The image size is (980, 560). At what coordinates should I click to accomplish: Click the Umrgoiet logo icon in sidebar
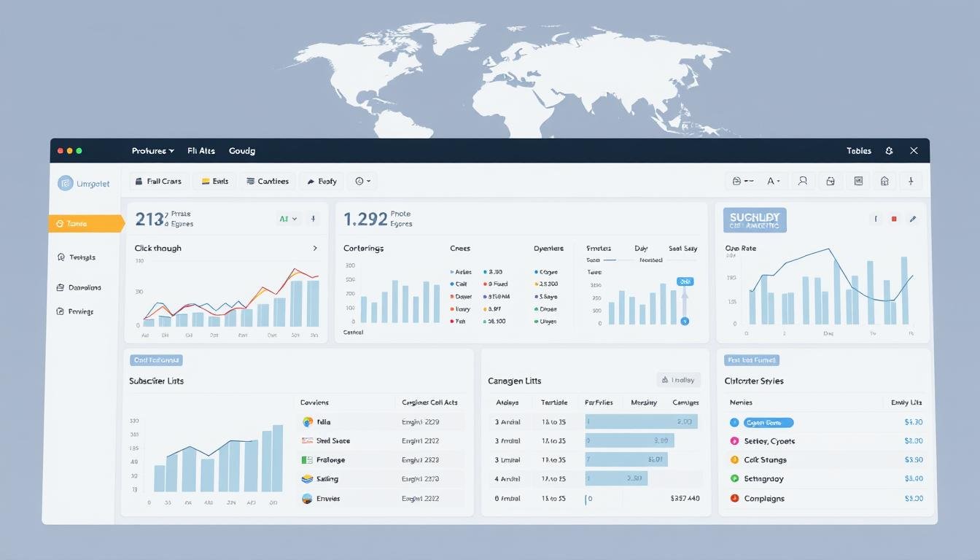[x=66, y=184]
